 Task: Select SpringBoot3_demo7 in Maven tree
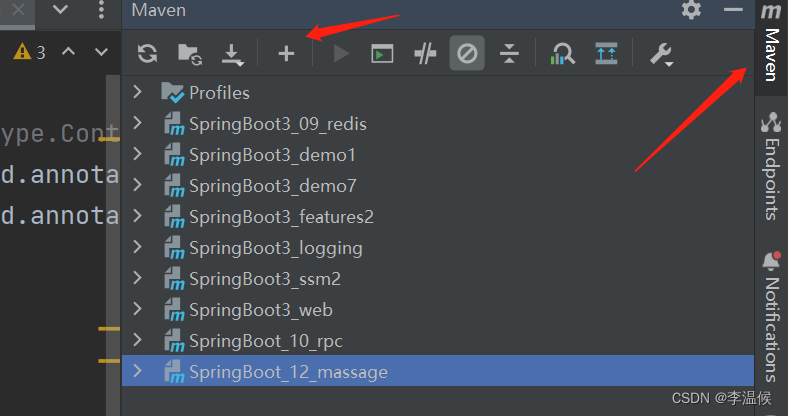tap(273, 186)
